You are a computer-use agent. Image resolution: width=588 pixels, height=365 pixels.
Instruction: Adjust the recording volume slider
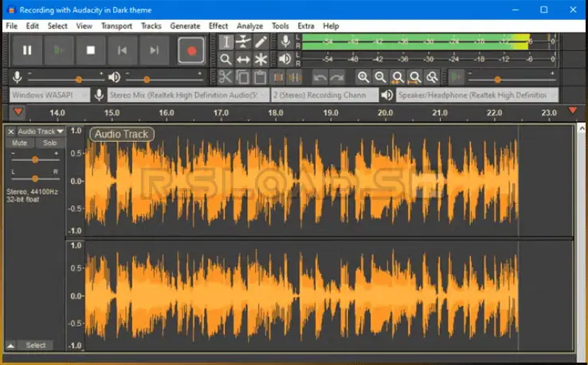click(65, 79)
